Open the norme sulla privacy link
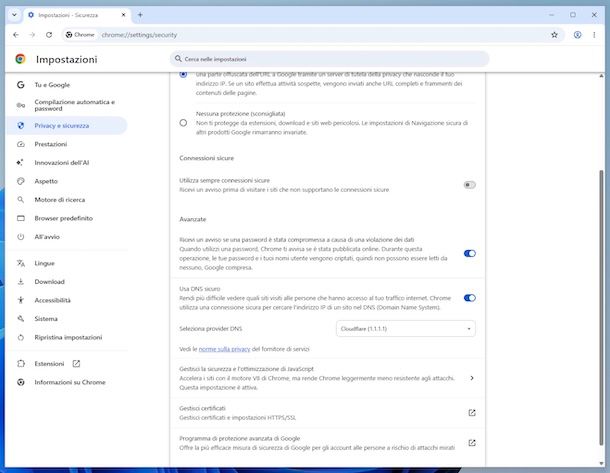610x473 pixels. 224,349
